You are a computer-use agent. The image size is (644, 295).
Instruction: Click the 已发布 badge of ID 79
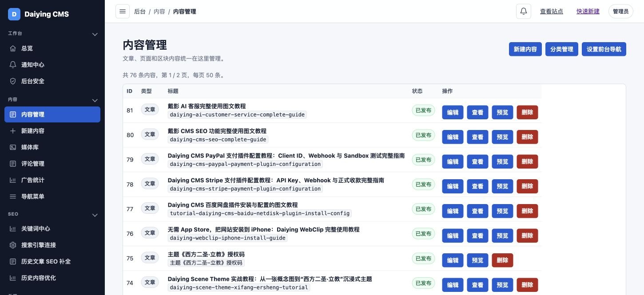pos(423,160)
